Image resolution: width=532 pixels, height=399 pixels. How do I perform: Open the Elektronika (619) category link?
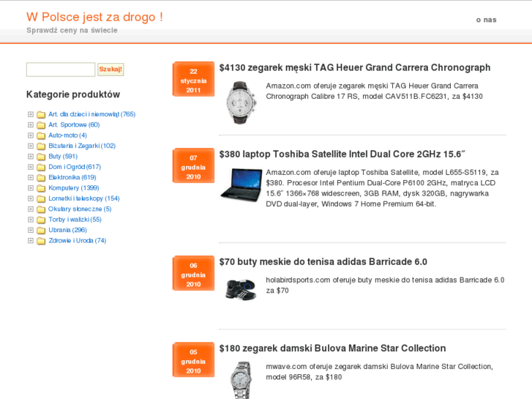coord(72,177)
